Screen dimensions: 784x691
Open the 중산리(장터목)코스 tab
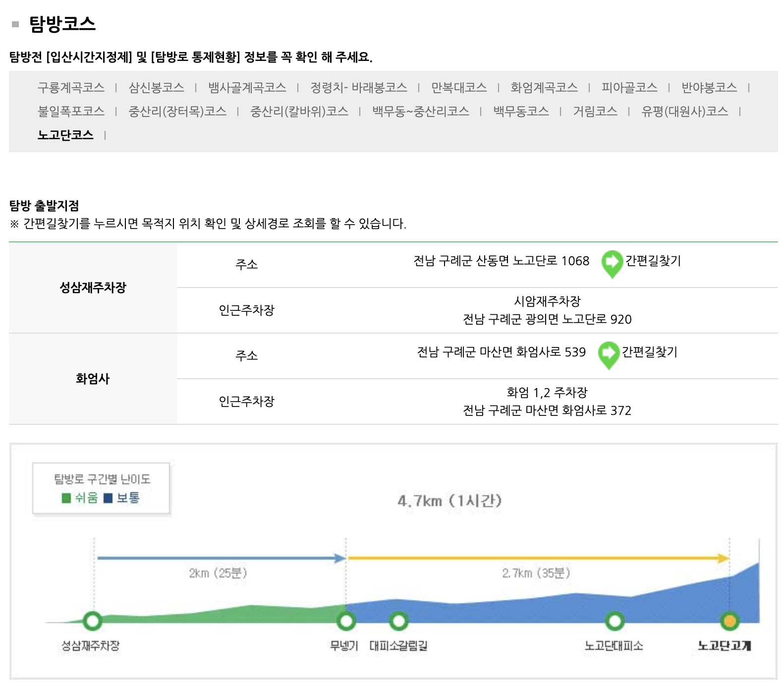[177, 112]
